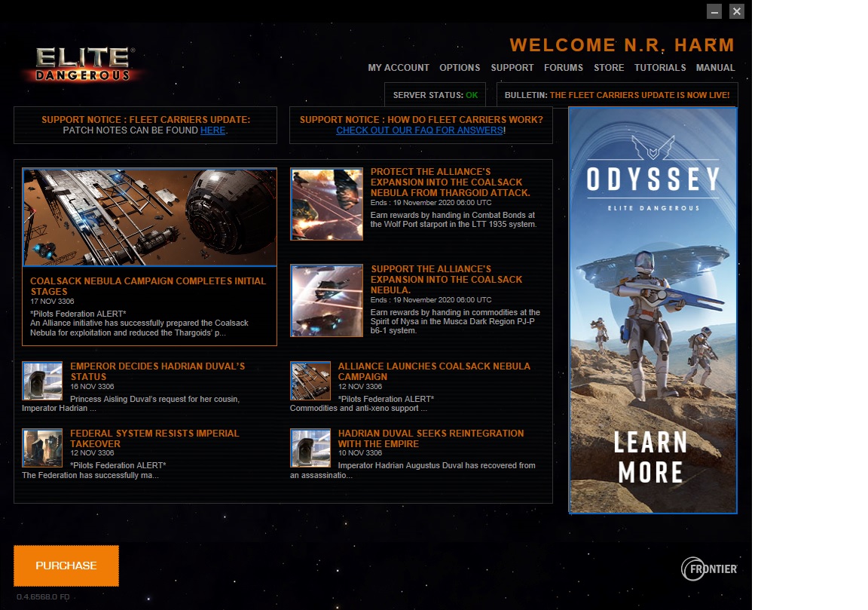868x610 pixels.
Task: Open 'Federal System Resists Imperial Takeover' article
Action: [154, 438]
